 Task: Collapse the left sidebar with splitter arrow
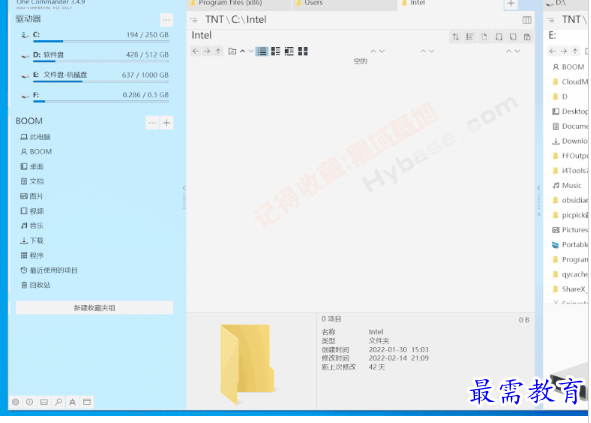coord(184,188)
